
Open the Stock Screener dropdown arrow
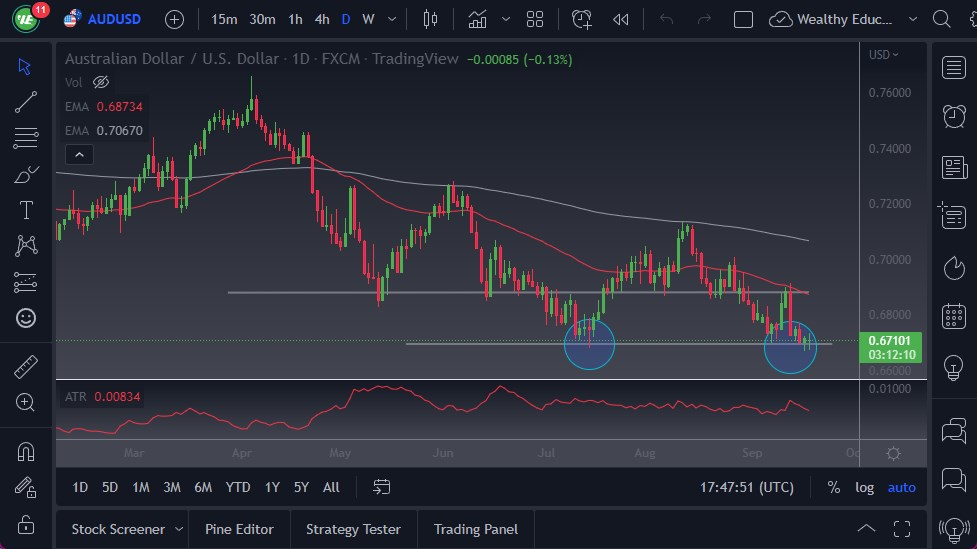[179, 529]
